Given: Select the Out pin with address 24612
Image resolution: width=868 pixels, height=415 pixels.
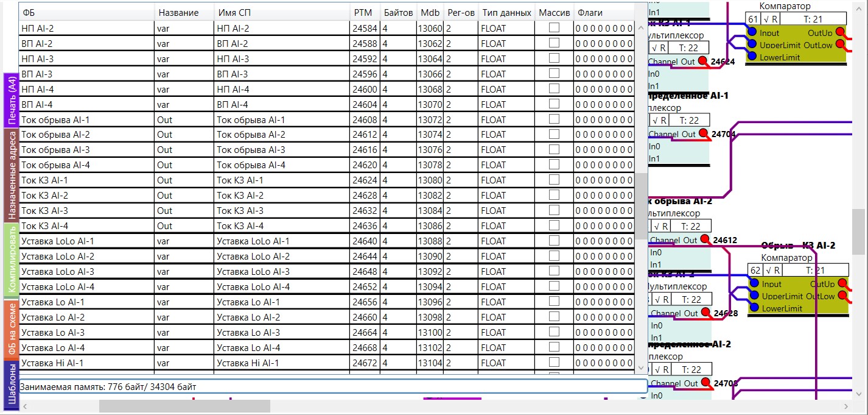Looking at the screenshot, I should (x=705, y=239).
